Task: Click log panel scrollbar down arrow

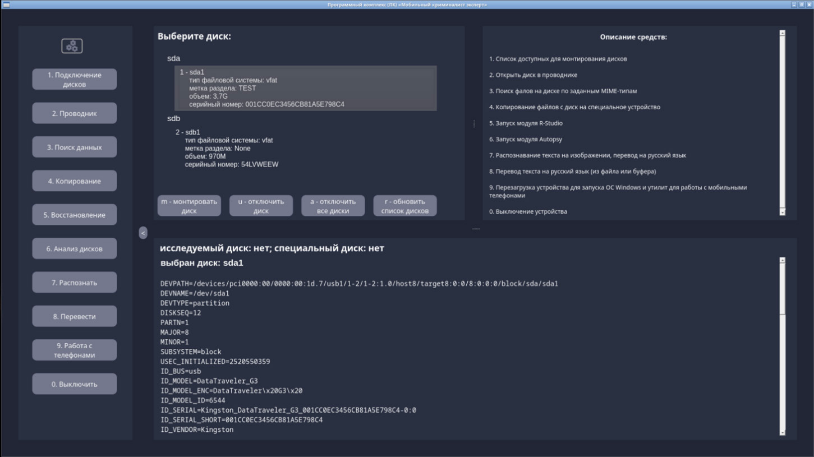Action: click(782, 432)
